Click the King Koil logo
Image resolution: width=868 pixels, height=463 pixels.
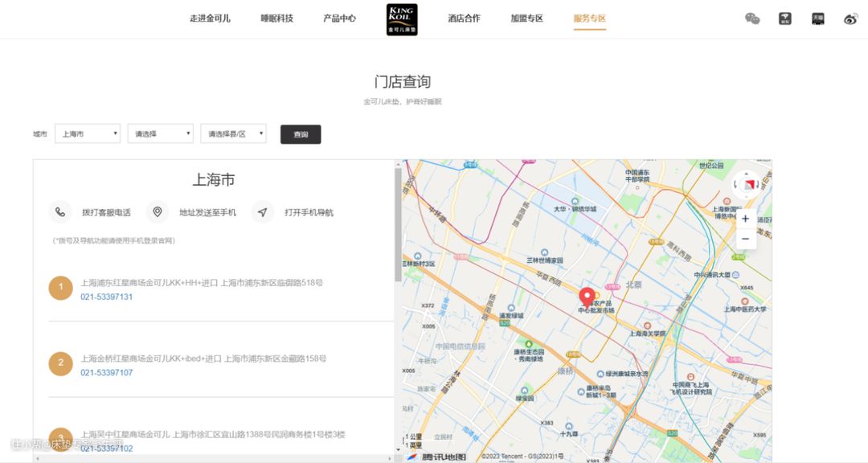pyautogui.click(x=402, y=19)
